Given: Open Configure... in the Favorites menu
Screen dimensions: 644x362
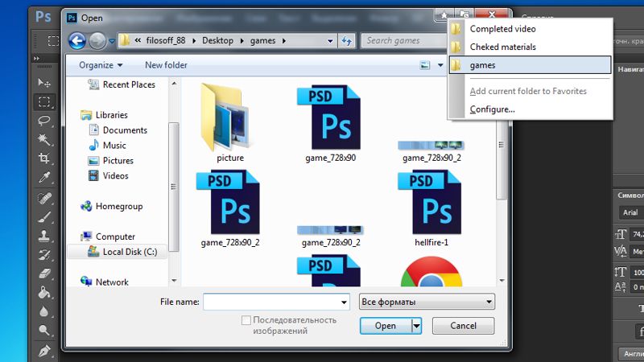Looking at the screenshot, I should [x=530, y=109].
